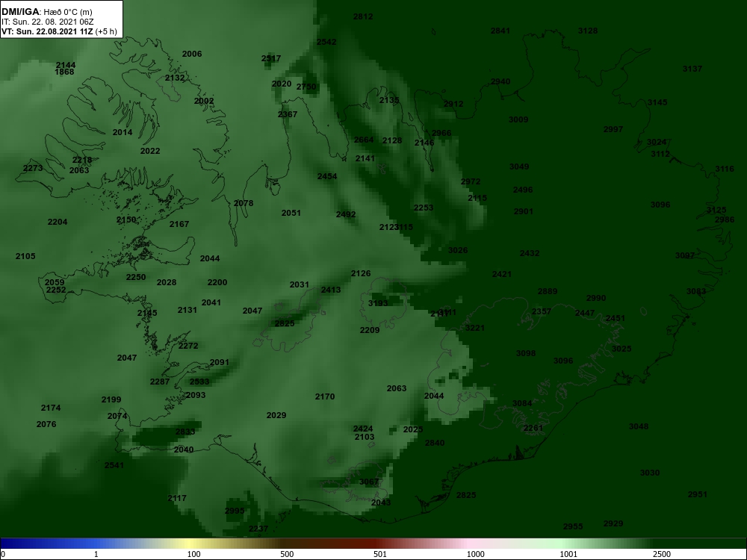The image size is (747, 560).
Task: Click the map value 2841
Action: (x=500, y=31)
